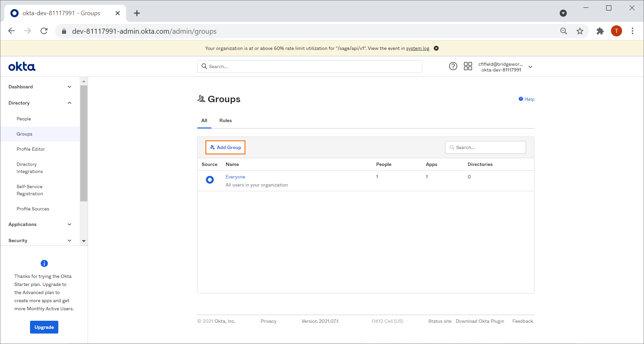Open the apps grid icon
Image resolution: width=644 pixels, height=344 pixels.
point(468,66)
